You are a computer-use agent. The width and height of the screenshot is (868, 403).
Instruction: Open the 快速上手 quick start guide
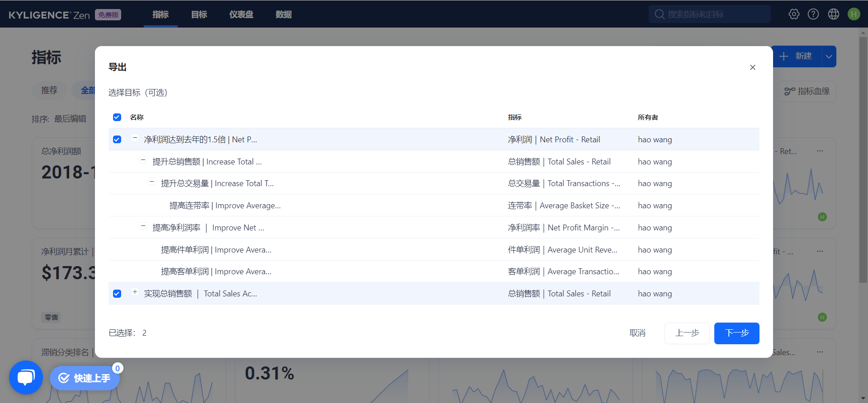tap(85, 378)
